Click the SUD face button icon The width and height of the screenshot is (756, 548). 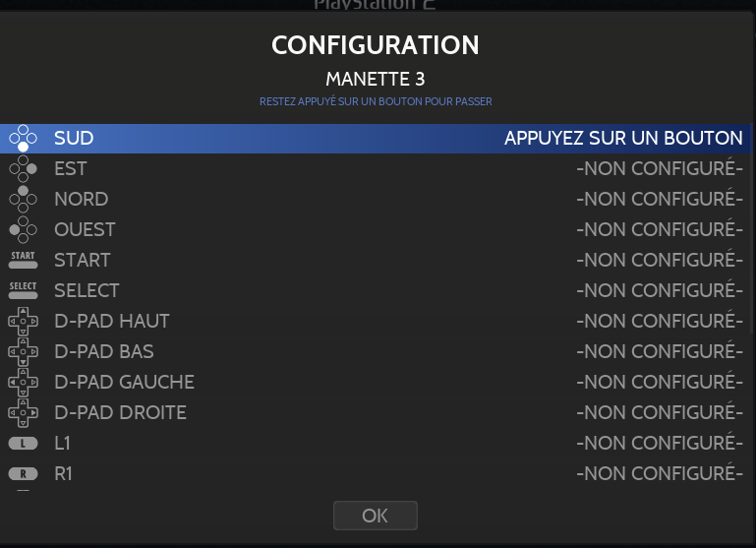pyautogui.click(x=23, y=139)
